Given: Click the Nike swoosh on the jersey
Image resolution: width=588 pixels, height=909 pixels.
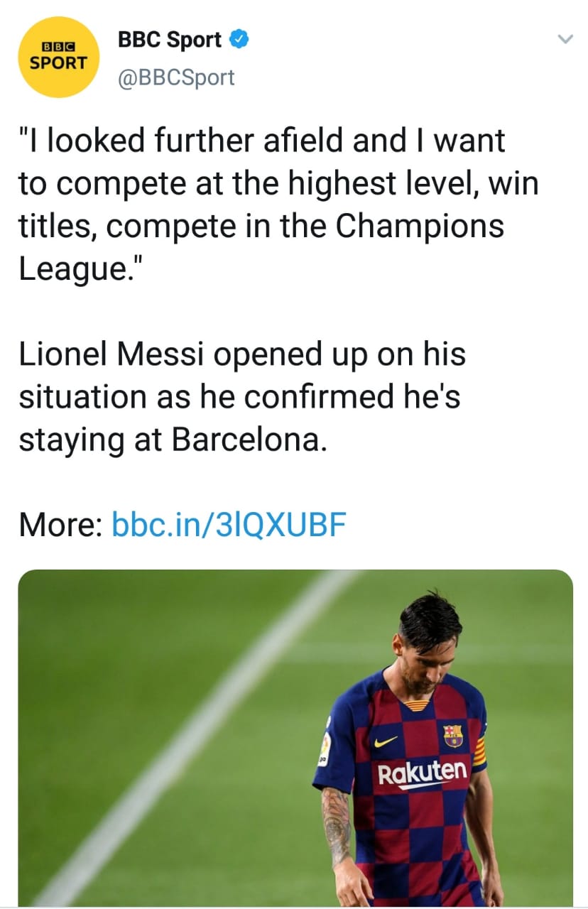Looking at the screenshot, I should coord(385,743).
